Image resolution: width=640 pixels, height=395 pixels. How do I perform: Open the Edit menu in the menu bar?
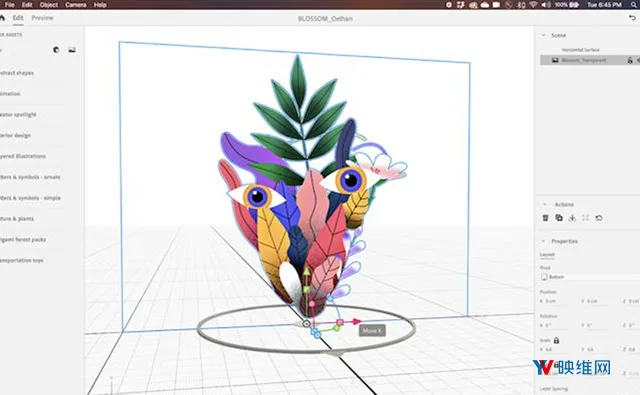(27, 4)
